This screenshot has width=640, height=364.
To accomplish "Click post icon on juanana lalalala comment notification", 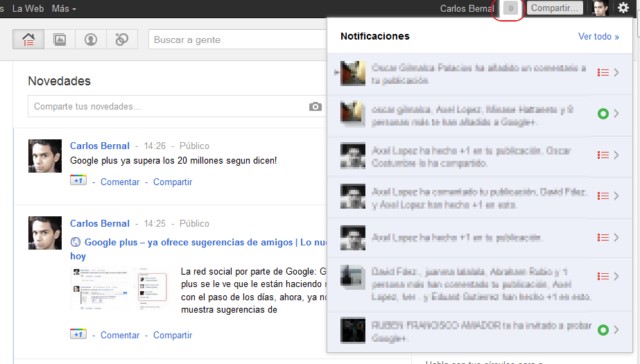I will (x=603, y=276).
